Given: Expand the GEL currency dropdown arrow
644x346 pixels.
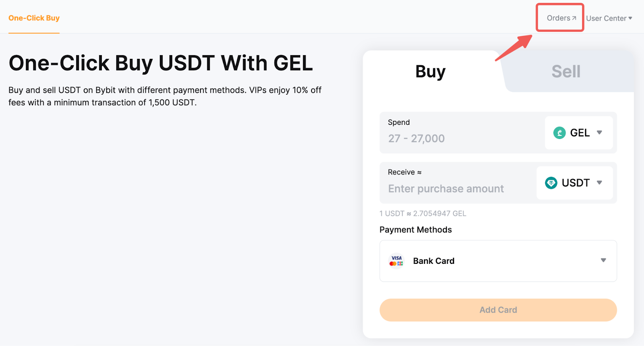Looking at the screenshot, I should [599, 133].
